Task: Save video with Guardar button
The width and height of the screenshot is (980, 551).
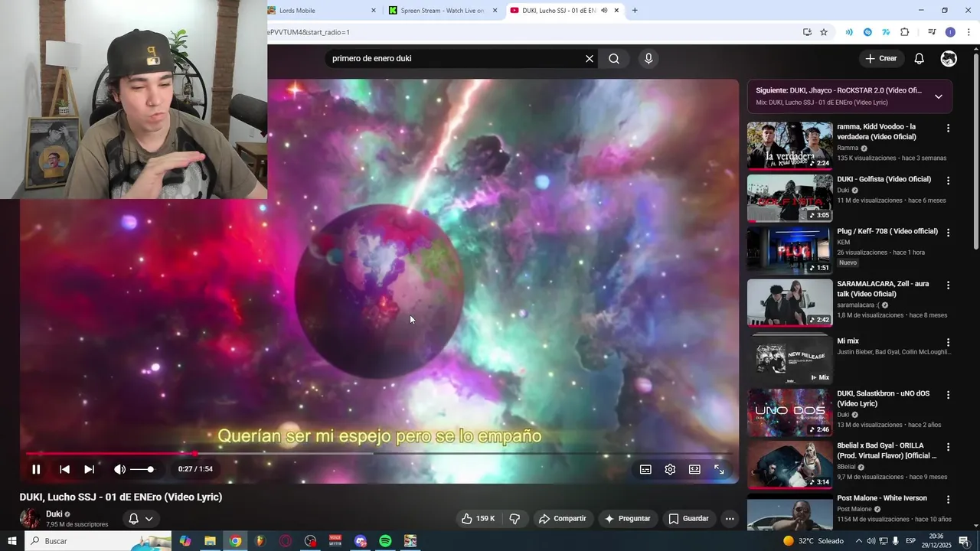Action: (x=688, y=519)
